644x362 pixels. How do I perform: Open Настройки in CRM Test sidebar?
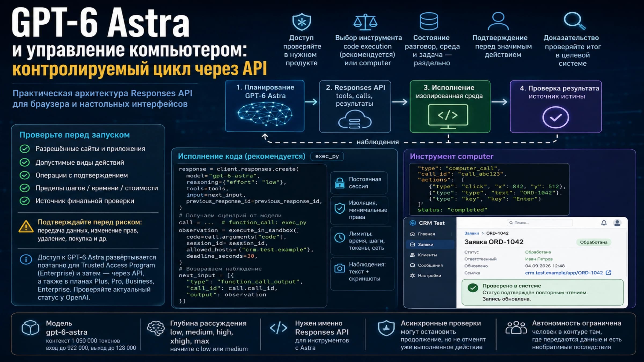(x=430, y=276)
